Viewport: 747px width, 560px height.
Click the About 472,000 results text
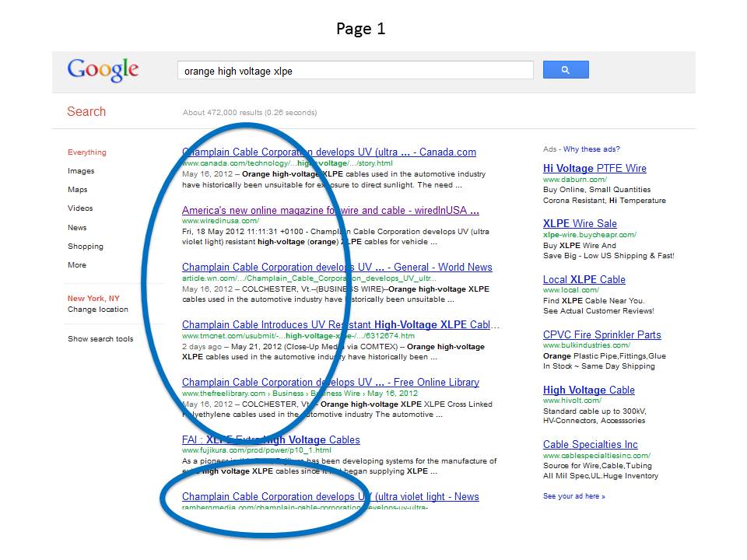coord(250,112)
